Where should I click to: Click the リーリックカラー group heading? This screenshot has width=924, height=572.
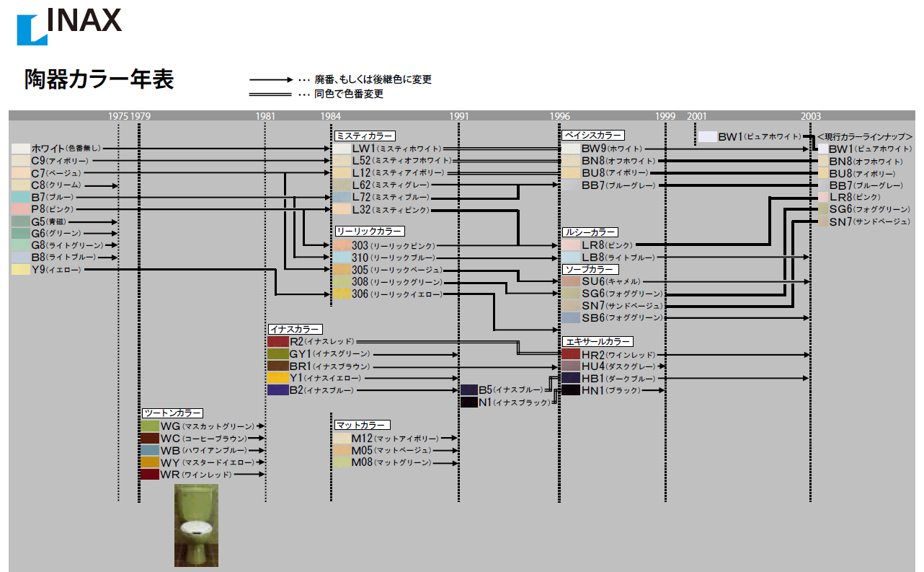(x=369, y=232)
